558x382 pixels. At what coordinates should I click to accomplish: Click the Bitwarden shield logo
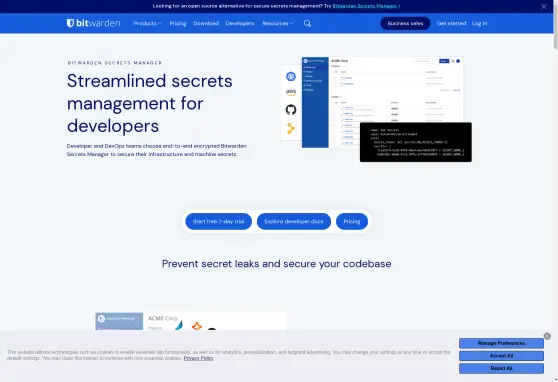coord(70,23)
